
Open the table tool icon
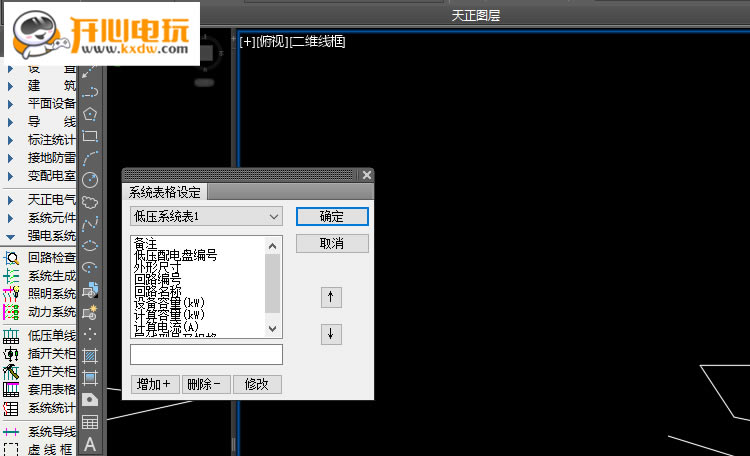point(90,422)
